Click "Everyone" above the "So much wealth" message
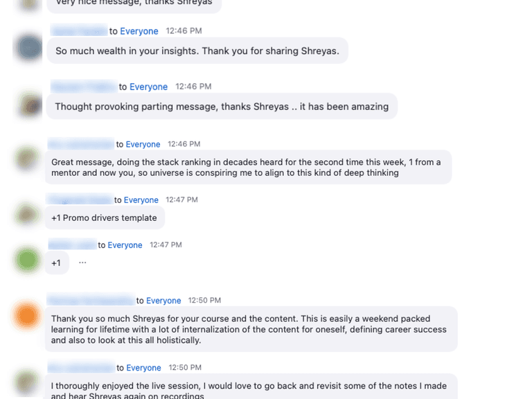The image size is (532, 399). click(139, 31)
